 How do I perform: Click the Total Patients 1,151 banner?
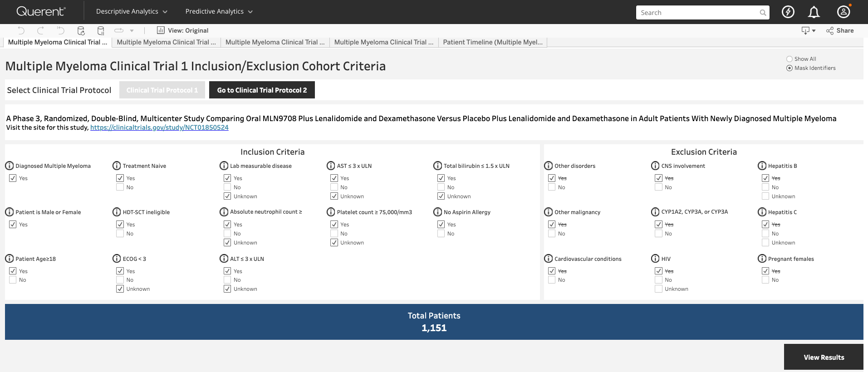[x=434, y=322]
